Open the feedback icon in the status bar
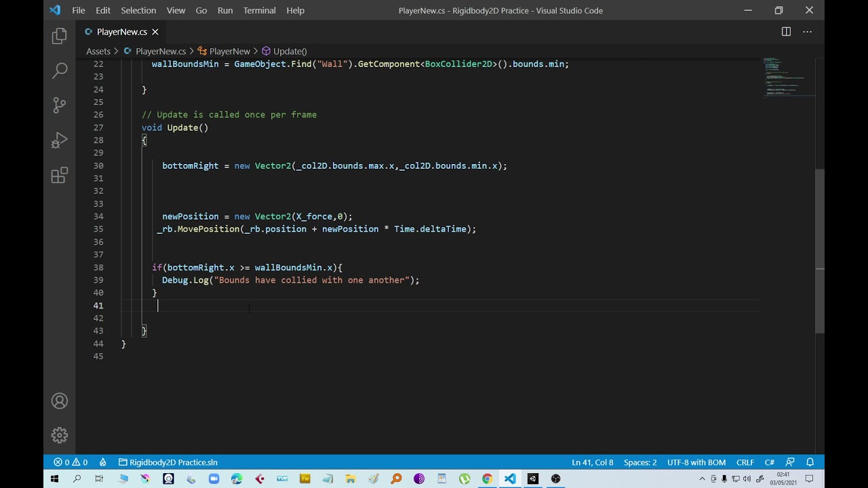The image size is (868, 488). (790, 462)
